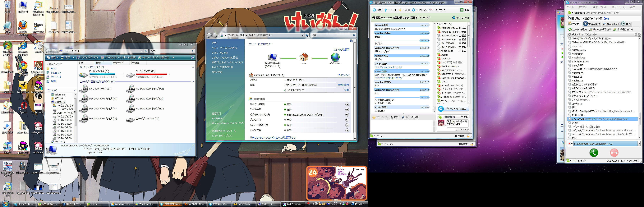
Task: Click コンタクトを追加 add contact icon
Action: [x=570, y=30]
